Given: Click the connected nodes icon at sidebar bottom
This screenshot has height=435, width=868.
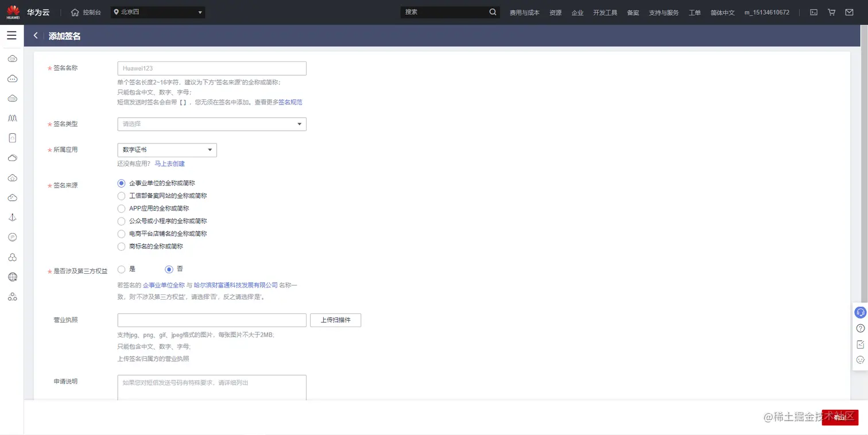Looking at the screenshot, I should pyautogui.click(x=12, y=297).
